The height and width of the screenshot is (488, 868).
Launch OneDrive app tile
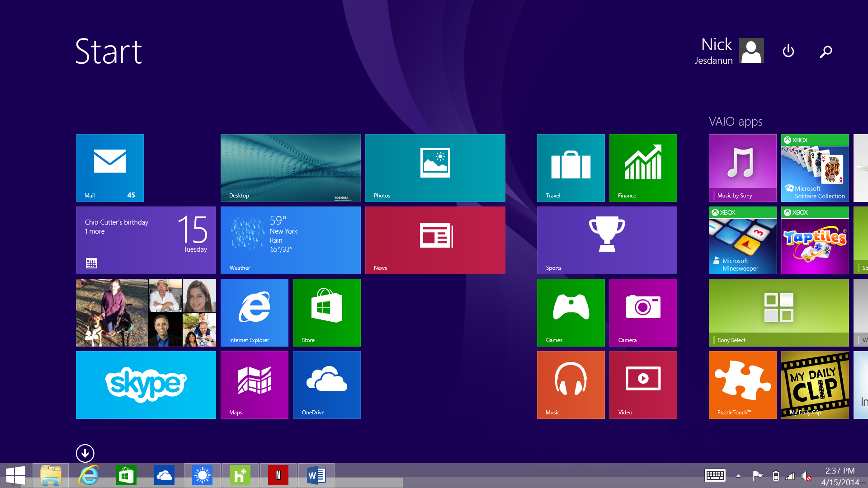[327, 385]
